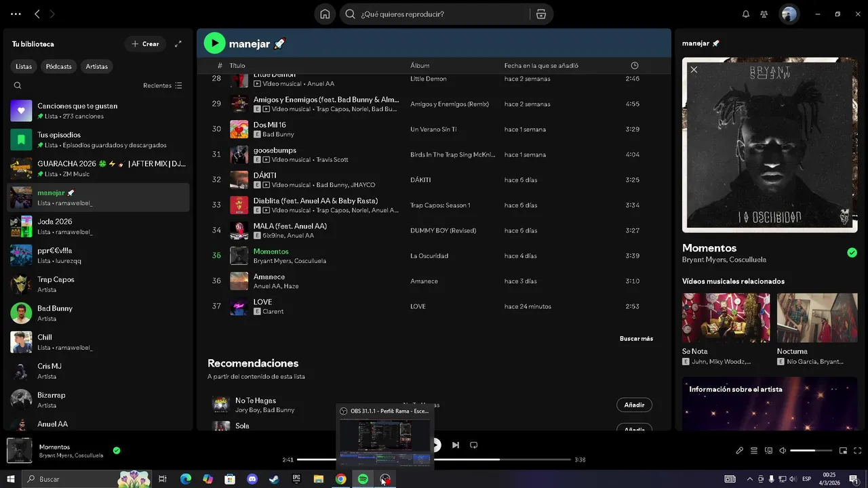
Task: Click the LOVE track cover thumbnail
Action: 239,306
